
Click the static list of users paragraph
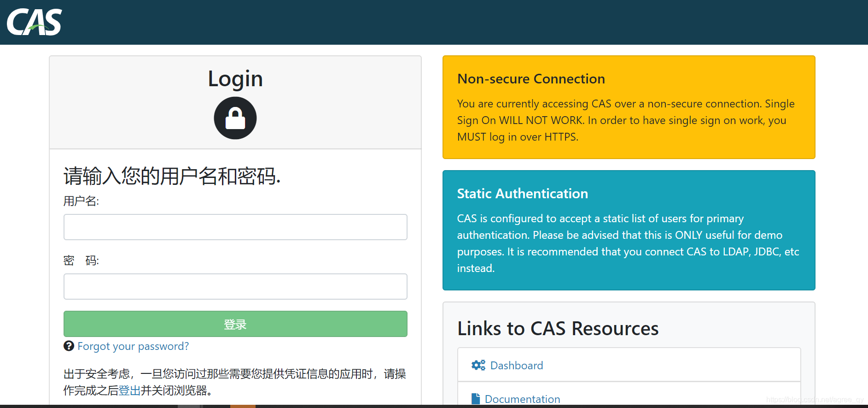pos(628,243)
